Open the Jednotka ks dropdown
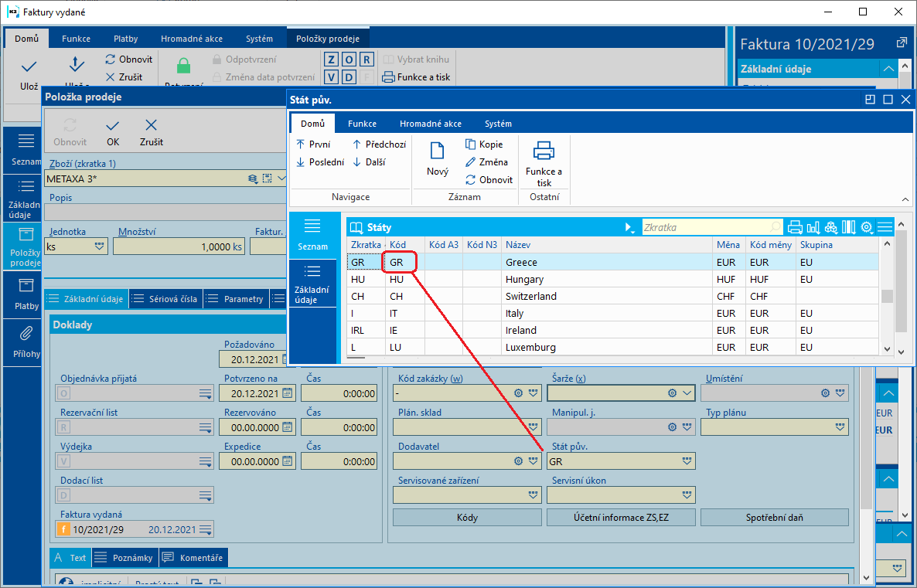Screen dimensions: 917x588 (x=100, y=246)
